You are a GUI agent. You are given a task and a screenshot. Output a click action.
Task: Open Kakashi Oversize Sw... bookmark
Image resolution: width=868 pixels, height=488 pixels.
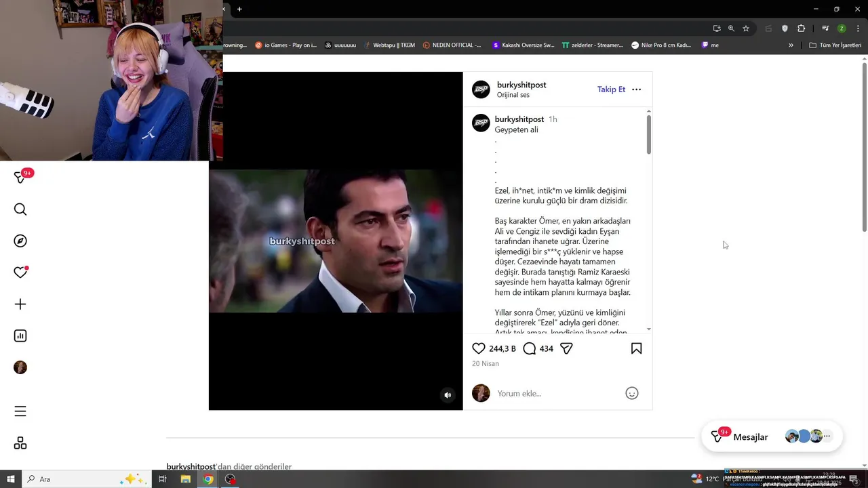(x=523, y=45)
